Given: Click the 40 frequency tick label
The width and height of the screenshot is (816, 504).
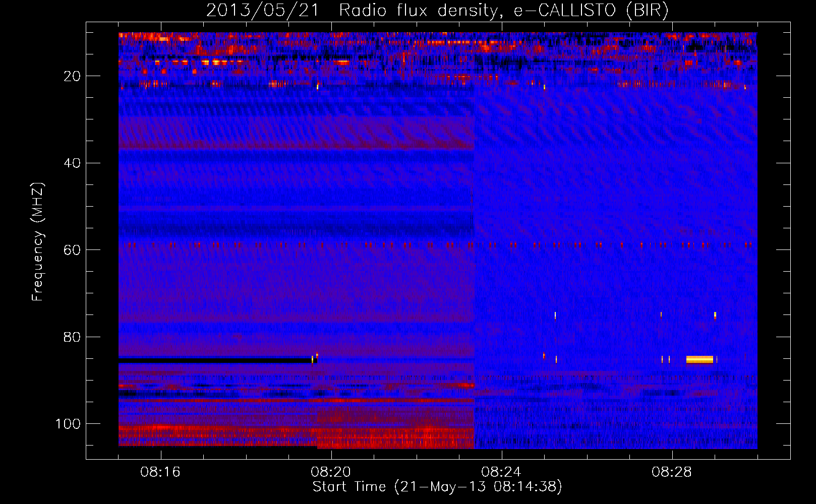Looking at the screenshot, I should coord(73,163).
